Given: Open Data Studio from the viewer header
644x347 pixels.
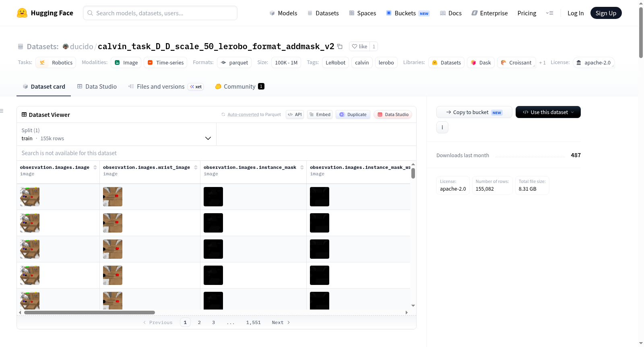Looking at the screenshot, I should tap(393, 114).
